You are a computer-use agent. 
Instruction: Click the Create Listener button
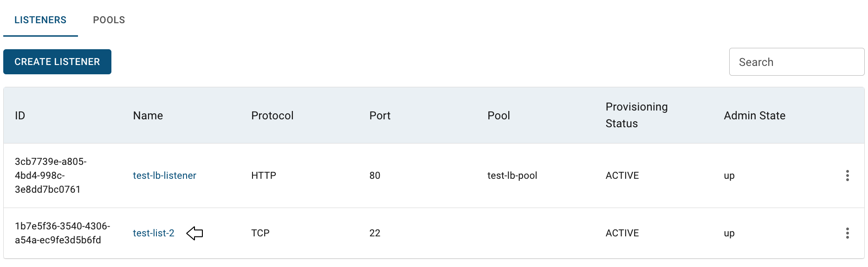(x=57, y=62)
